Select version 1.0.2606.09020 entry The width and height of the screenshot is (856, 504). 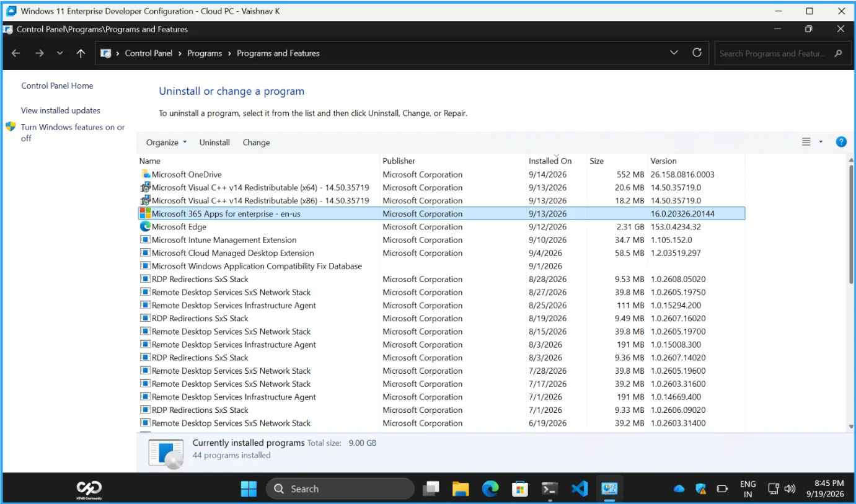coord(441,410)
